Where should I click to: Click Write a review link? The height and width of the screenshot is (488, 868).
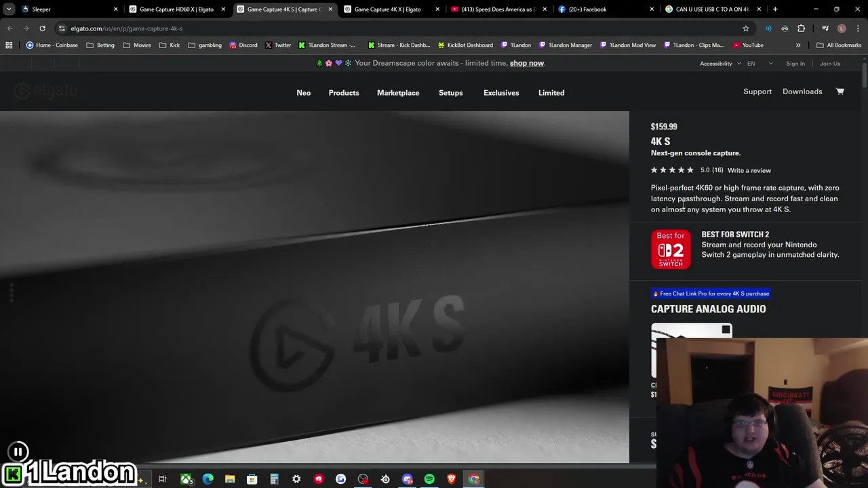pyautogui.click(x=749, y=170)
